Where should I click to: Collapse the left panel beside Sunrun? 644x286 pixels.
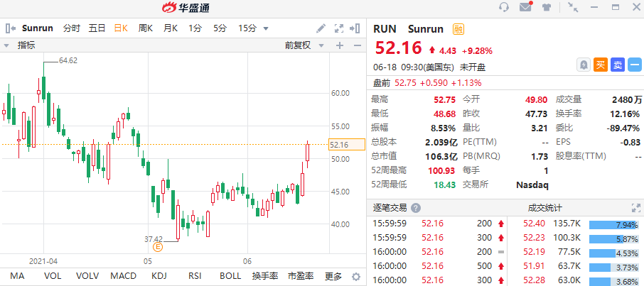[11, 28]
